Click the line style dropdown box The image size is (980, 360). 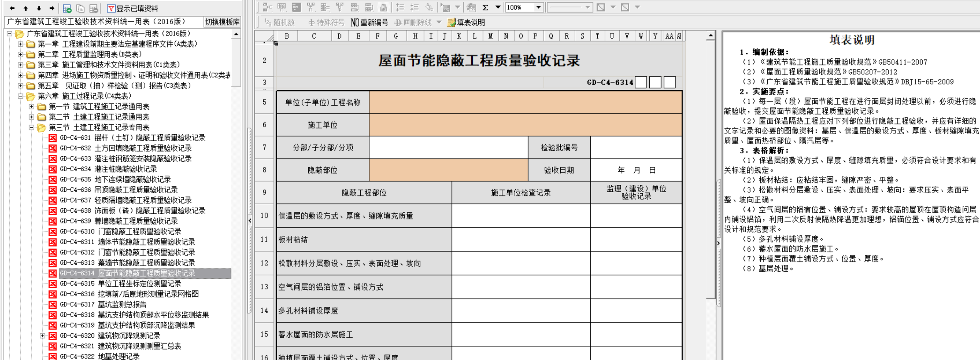click(569, 7)
